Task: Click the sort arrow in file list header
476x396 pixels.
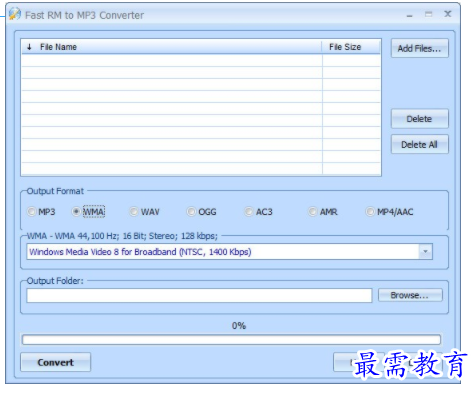Action: click(29, 47)
